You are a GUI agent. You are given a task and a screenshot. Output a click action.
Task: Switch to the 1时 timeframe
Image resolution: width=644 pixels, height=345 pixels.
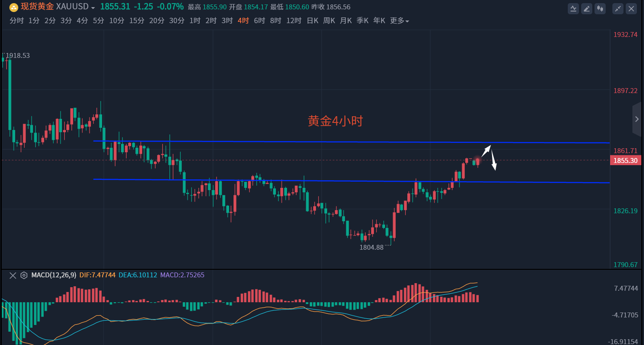coord(195,20)
